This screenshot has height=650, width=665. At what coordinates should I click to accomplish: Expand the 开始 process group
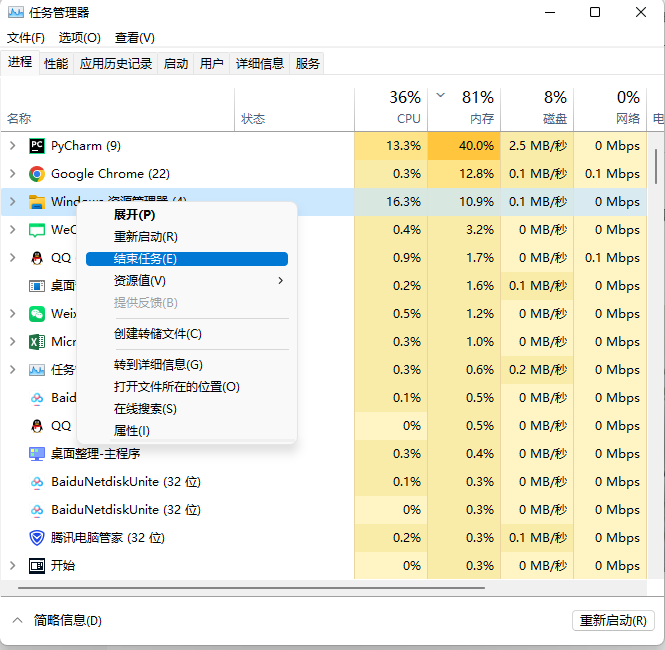pos(13,566)
